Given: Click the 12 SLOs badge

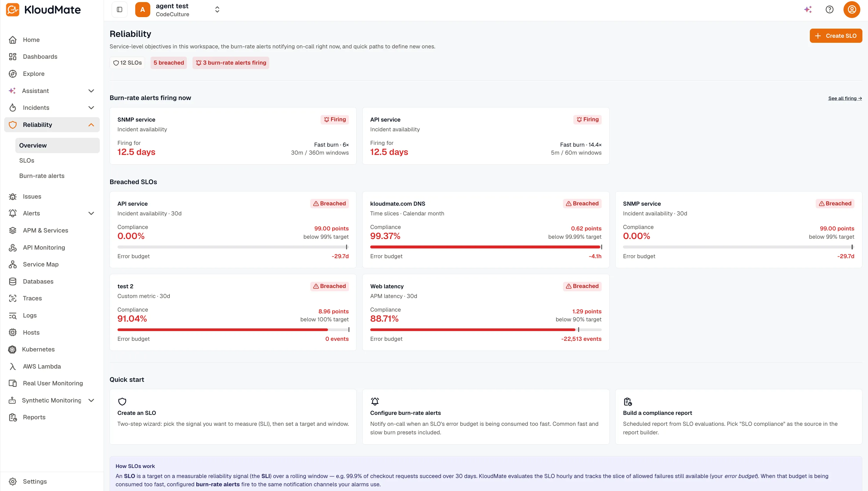Looking at the screenshot, I should tap(127, 63).
